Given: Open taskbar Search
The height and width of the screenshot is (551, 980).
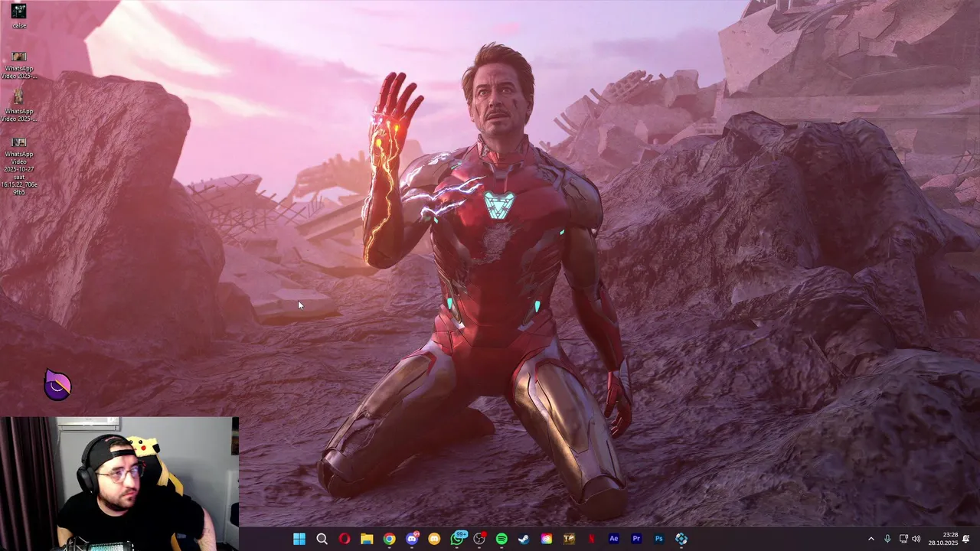Looking at the screenshot, I should [x=322, y=539].
